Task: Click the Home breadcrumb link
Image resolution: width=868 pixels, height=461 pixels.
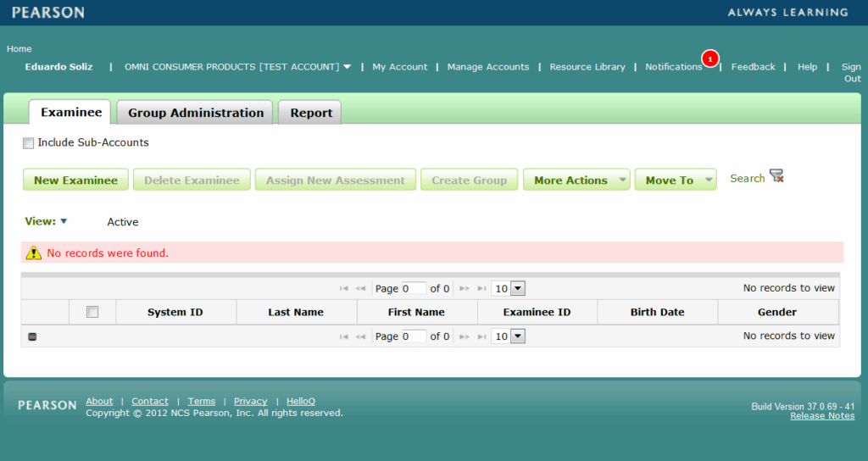Action: (19, 48)
